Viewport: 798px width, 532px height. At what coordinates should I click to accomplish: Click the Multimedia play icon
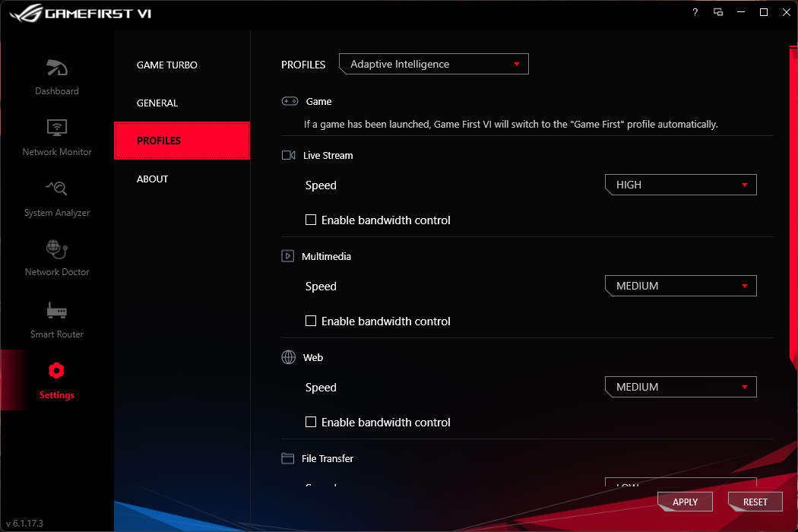pyautogui.click(x=287, y=256)
